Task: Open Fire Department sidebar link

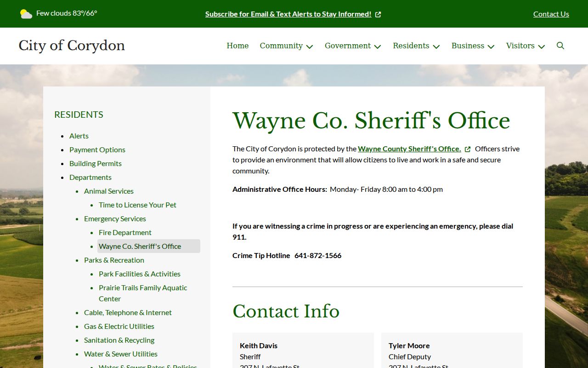Action: (125, 232)
